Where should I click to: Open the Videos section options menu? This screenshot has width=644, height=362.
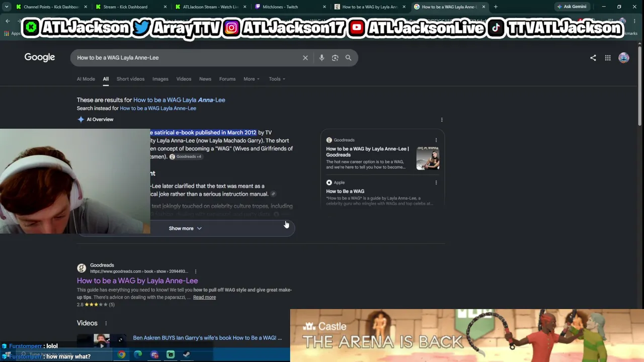tap(106, 323)
